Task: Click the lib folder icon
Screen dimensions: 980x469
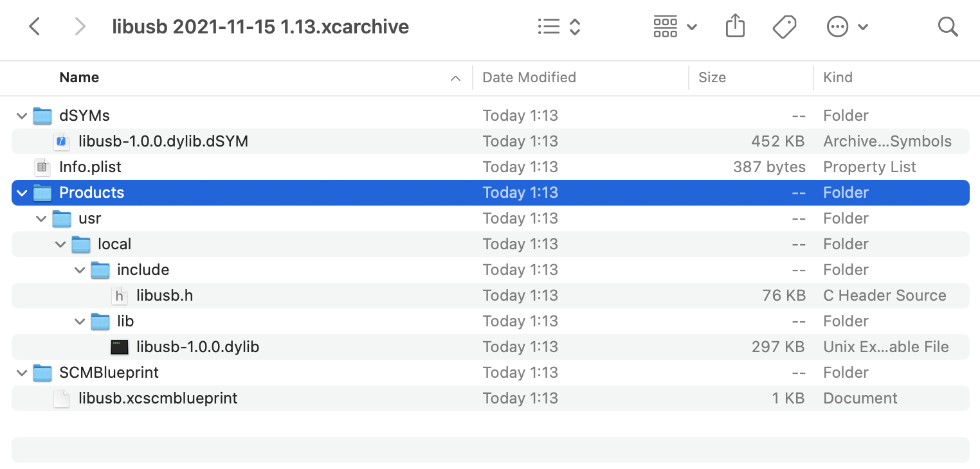Action: [100, 321]
